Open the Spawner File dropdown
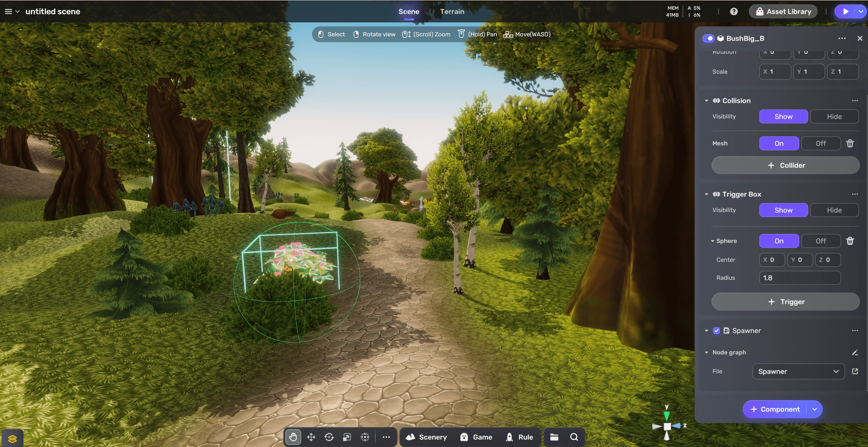 coord(798,371)
